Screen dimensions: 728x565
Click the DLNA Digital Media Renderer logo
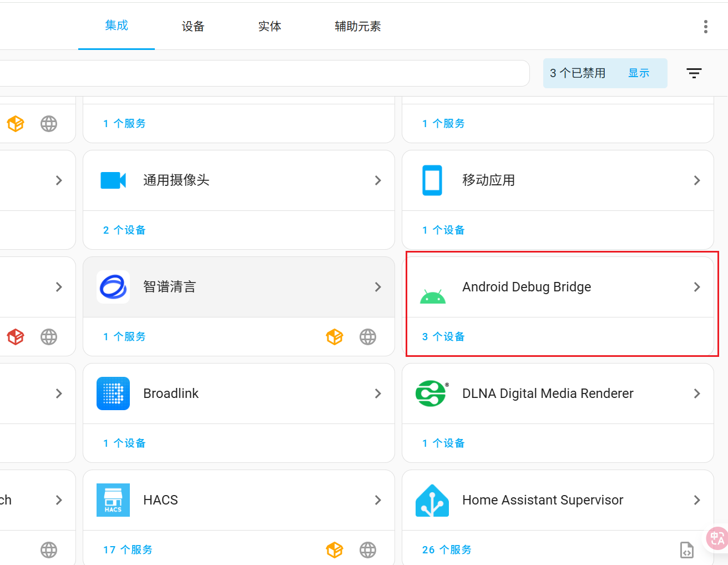(x=432, y=394)
